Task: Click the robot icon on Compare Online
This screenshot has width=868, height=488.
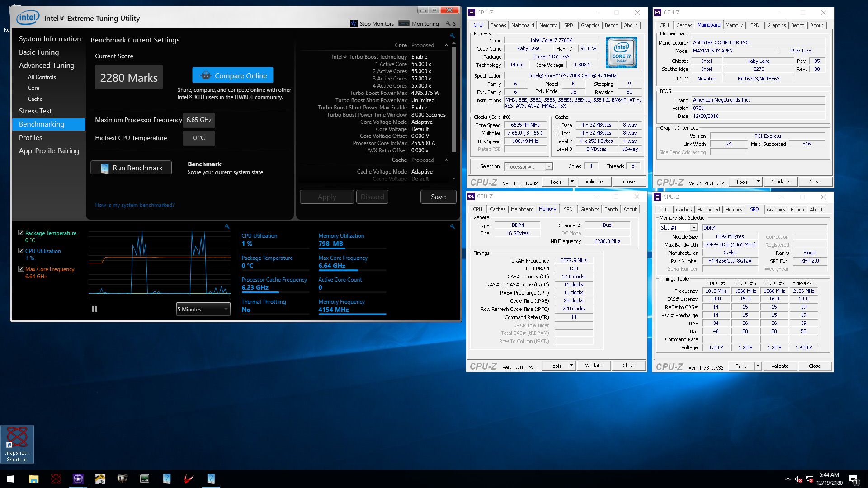Action: [x=206, y=75]
